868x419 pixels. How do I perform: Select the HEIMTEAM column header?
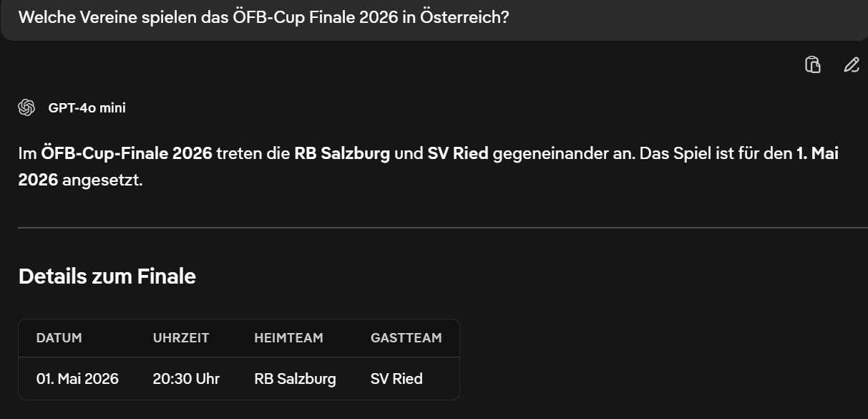[288, 338]
